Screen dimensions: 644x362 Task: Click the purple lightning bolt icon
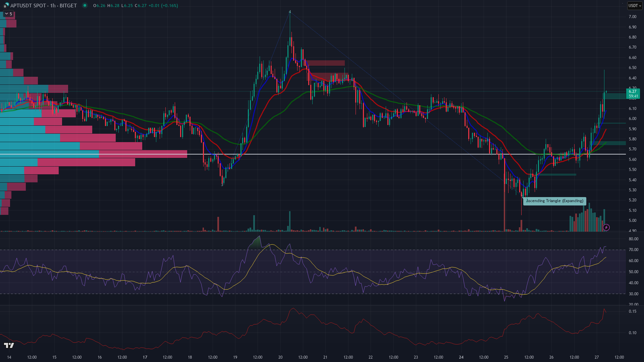tap(606, 228)
